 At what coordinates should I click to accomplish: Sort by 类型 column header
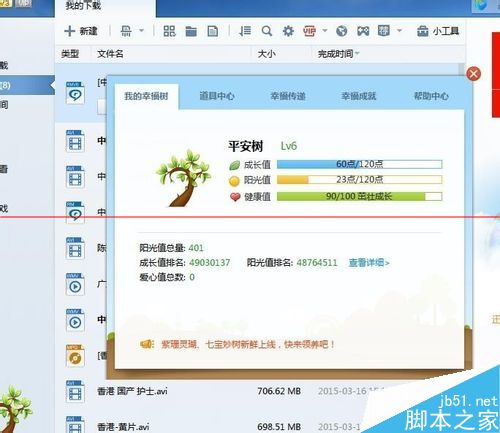[x=70, y=54]
